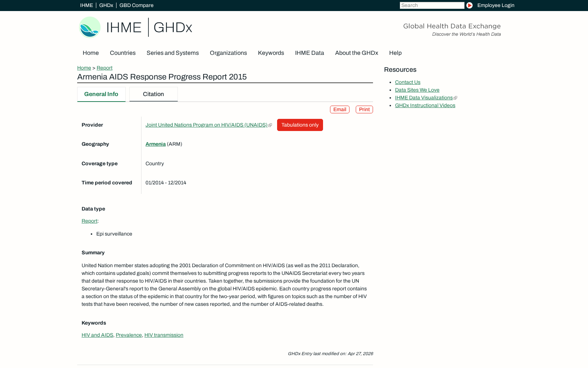Image resolution: width=588 pixels, height=368 pixels.
Task: Click the red search submit arrow icon
Action: pos(469,5)
